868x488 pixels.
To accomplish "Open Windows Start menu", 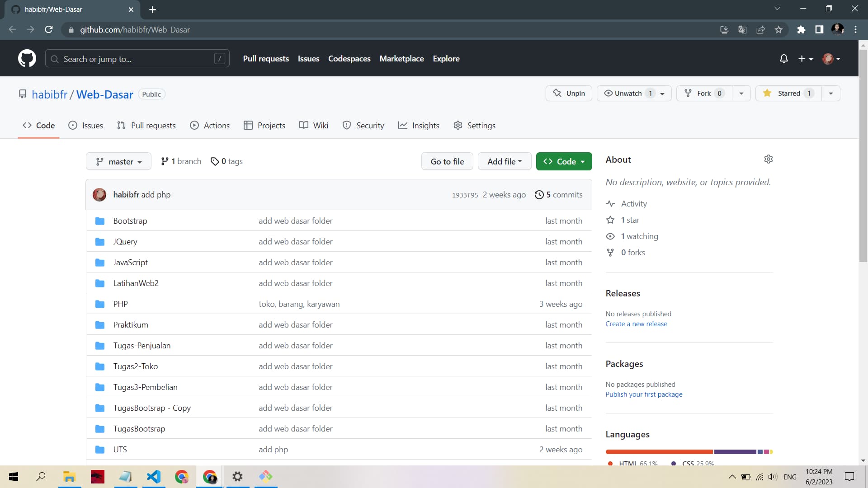I will [14, 477].
